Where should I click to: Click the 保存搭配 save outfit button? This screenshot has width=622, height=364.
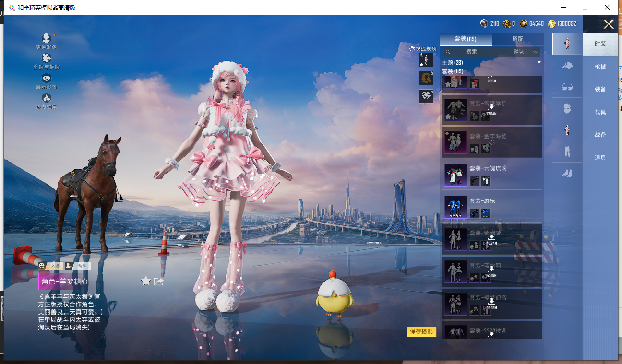click(x=421, y=331)
